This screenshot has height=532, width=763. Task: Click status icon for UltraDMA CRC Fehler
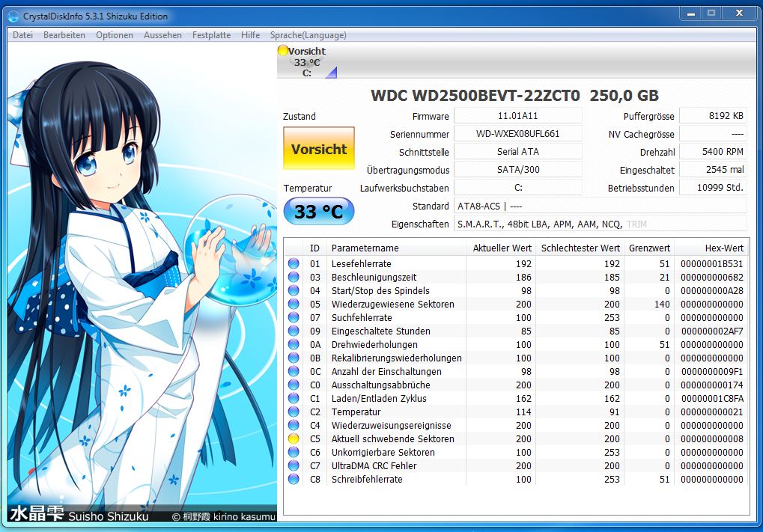[x=294, y=465]
